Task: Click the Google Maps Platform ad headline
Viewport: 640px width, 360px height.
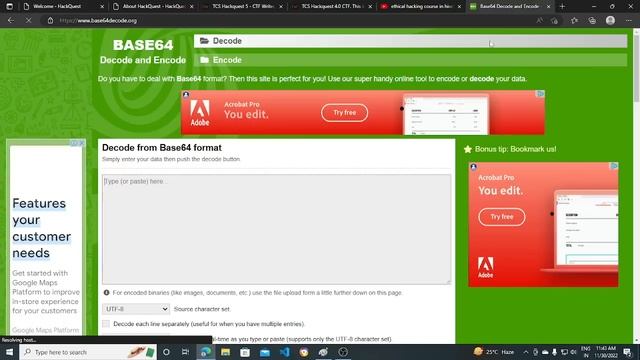Action: [41, 228]
